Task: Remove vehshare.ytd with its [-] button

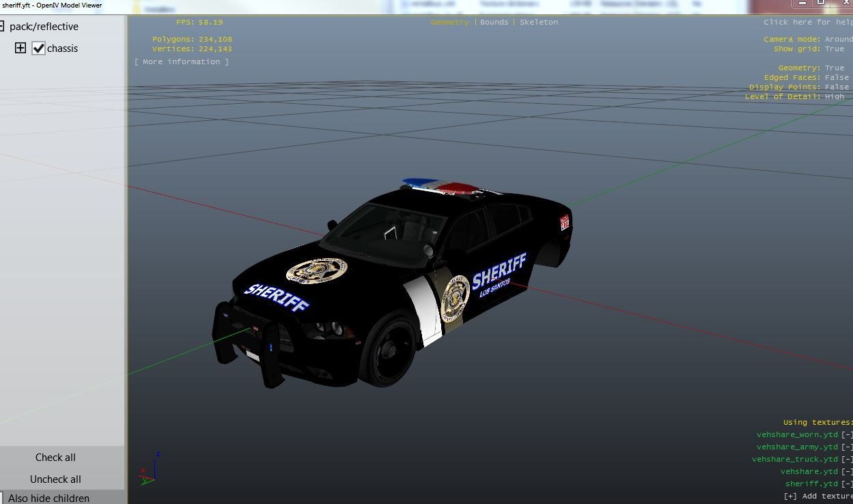Action: (x=847, y=471)
